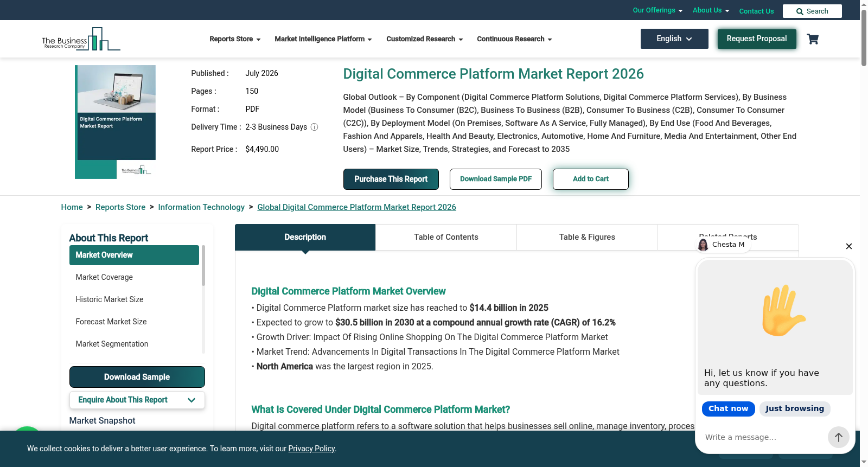
Task: Switch to the Table of Contents tab
Action: coord(446,237)
